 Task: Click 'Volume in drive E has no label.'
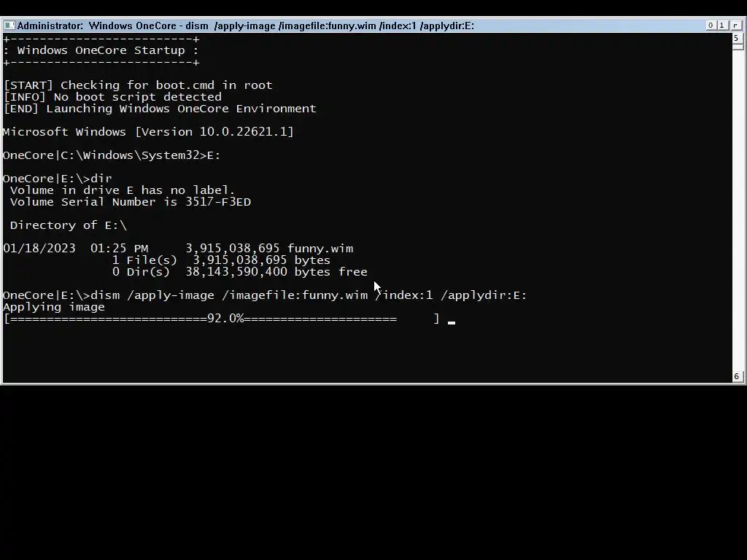click(x=123, y=190)
